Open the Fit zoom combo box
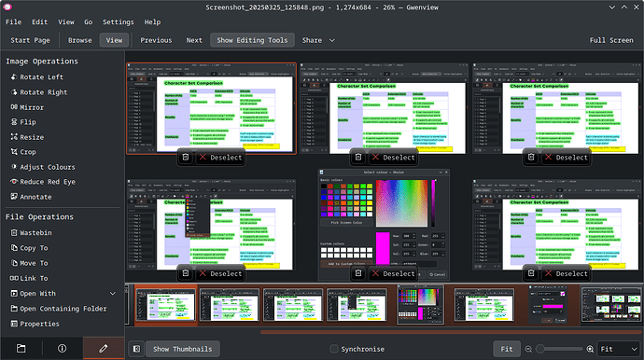 tap(619, 349)
